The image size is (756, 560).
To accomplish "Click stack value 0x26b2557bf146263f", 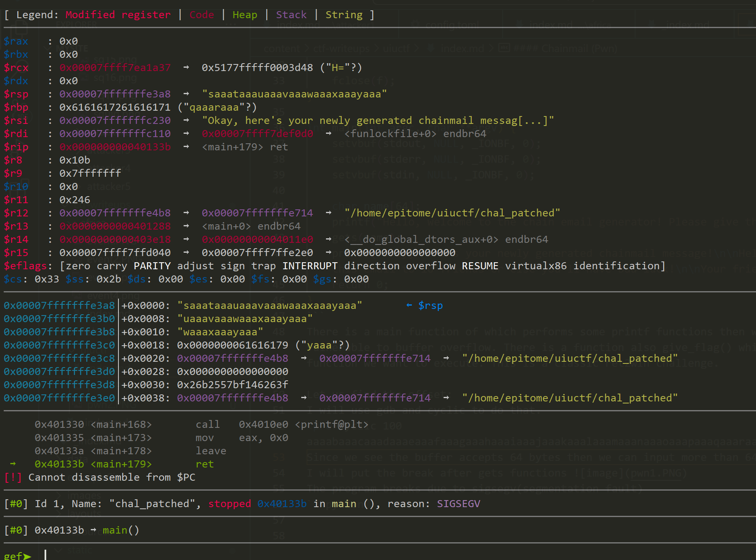I will pyautogui.click(x=233, y=385).
